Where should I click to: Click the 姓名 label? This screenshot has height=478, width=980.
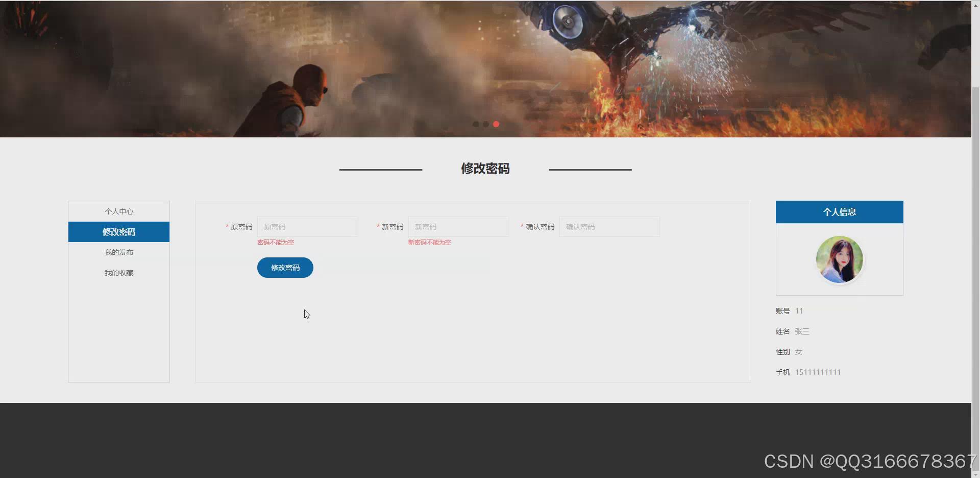click(x=783, y=331)
